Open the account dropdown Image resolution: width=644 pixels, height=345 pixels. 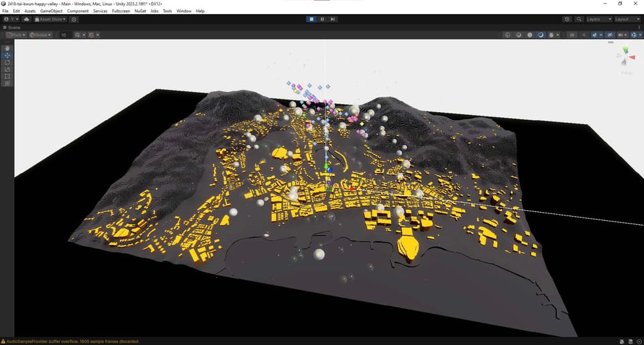click(x=11, y=19)
